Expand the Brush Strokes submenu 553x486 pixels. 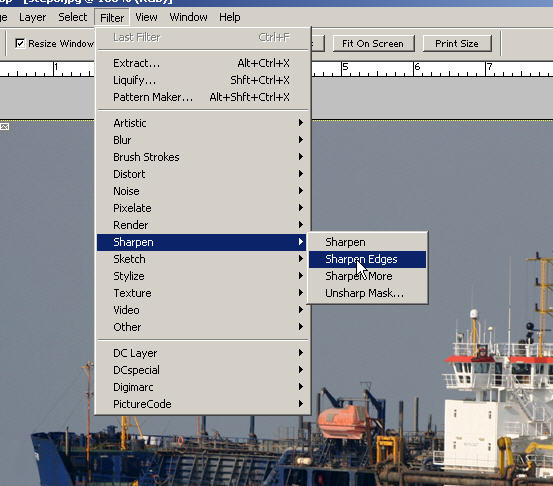(x=201, y=157)
